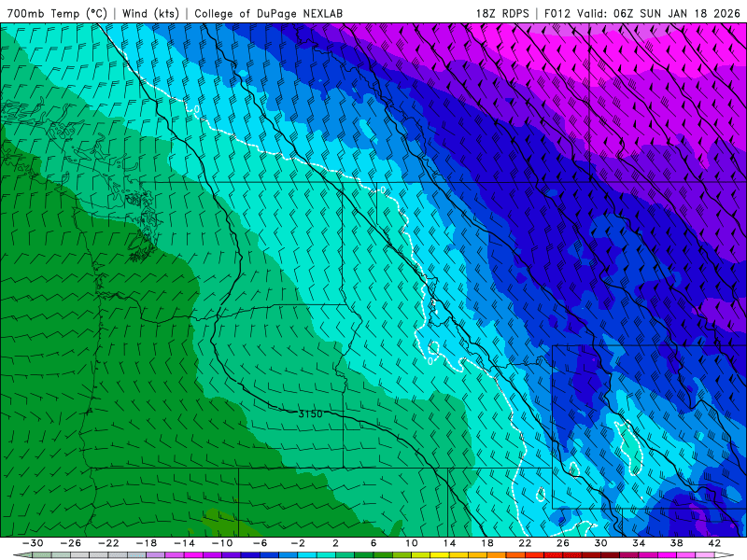Click "Valid: 06Z SUN JAN 18 2026" text
Viewport: 747px width, 560px height.
click(x=658, y=13)
